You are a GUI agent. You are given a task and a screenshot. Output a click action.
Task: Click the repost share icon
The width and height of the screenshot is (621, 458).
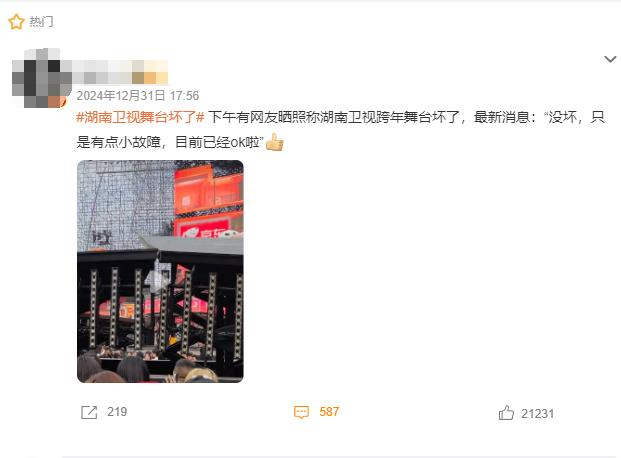tap(89, 412)
